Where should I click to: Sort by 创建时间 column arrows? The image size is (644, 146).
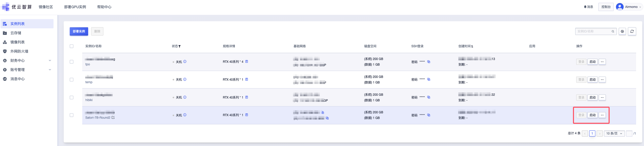[x=472, y=46]
